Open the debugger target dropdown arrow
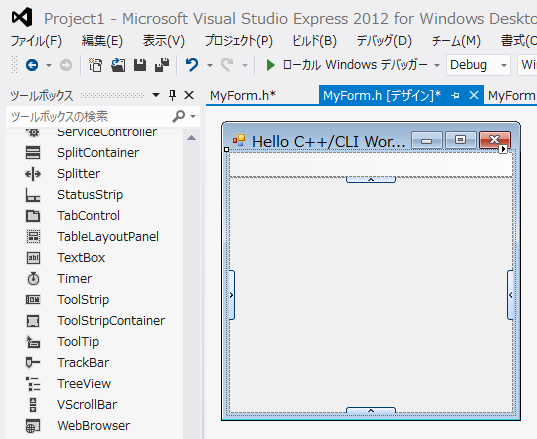This screenshot has width=537, height=439. click(x=437, y=65)
